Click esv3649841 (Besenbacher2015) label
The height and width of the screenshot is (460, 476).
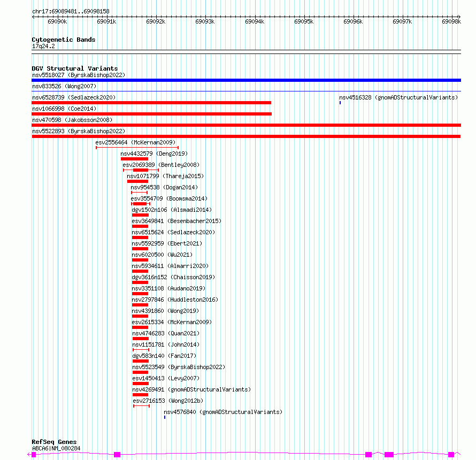176,221
